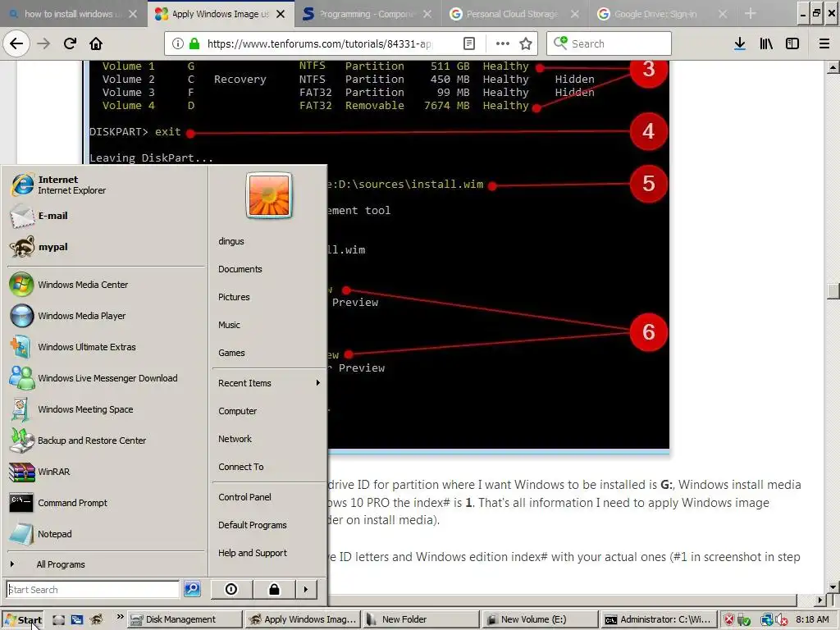This screenshot has width=840, height=630.
Task: Click the muted volume tray icon
Action: pos(781,620)
